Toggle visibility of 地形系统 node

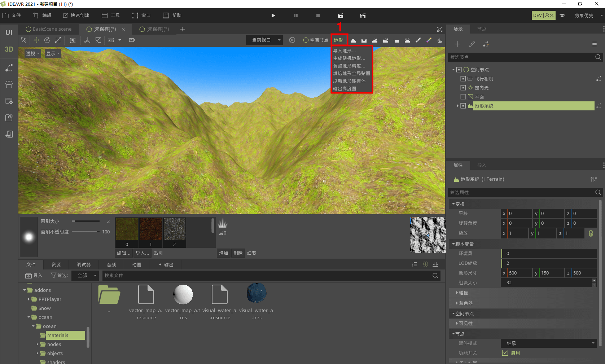(463, 106)
